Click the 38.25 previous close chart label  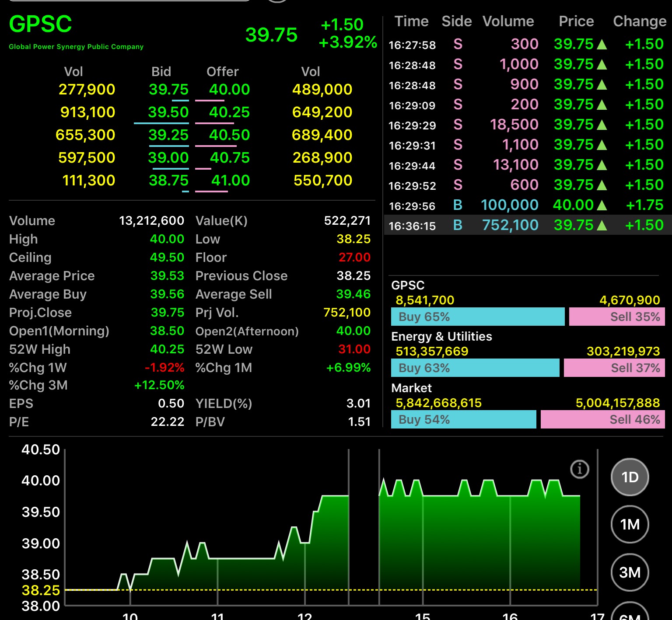(41, 590)
